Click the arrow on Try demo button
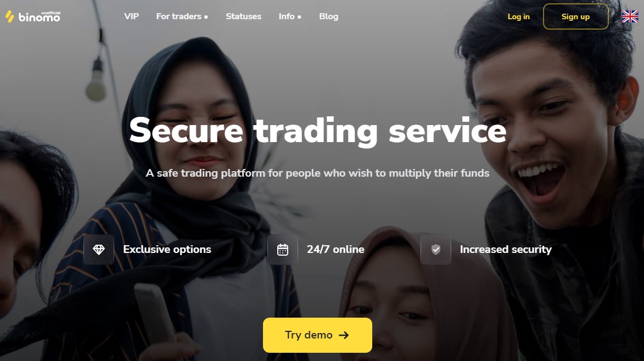This screenshot has width=644, height=361. point(344,335)
